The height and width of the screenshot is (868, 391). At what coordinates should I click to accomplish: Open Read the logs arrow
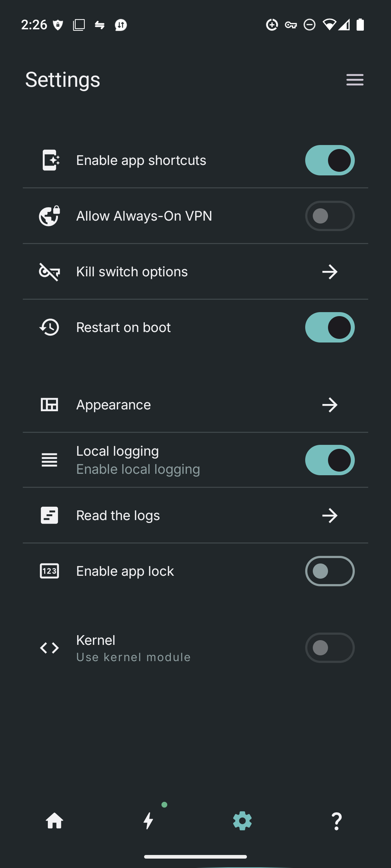[x=329, y=515]
